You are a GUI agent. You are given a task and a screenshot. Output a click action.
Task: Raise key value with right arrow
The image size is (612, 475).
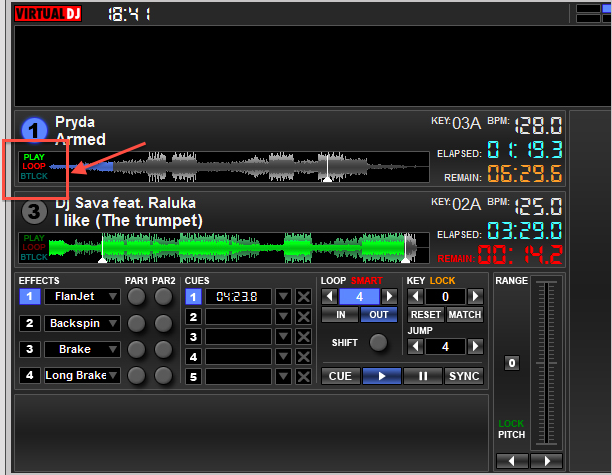[x=475, y=297]
